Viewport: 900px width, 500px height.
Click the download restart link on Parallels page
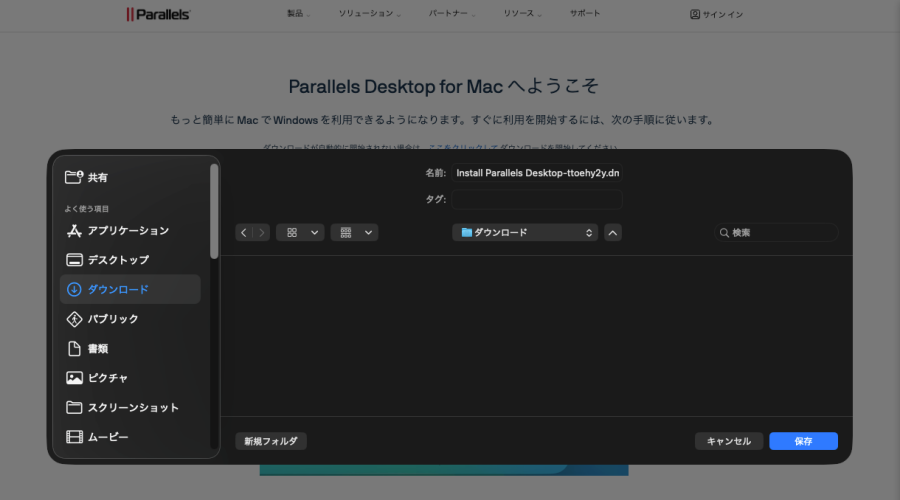pyautogui.click(x=463, y=147)
